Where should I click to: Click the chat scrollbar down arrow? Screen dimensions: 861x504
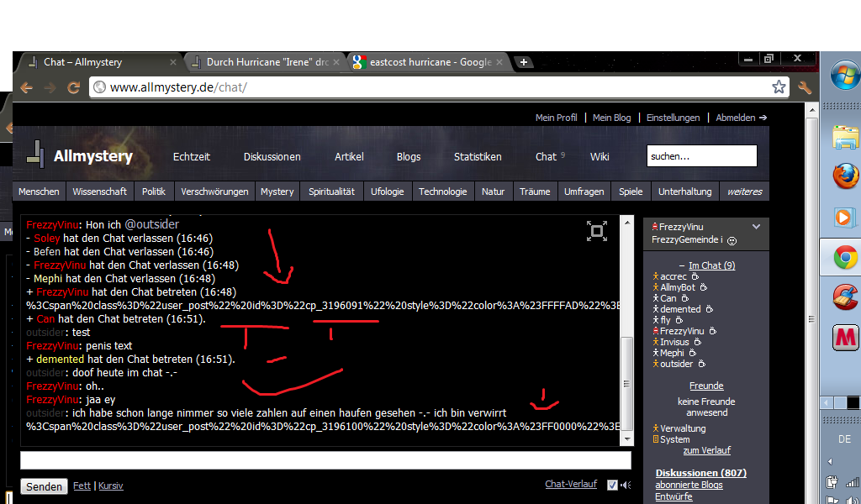pyautogui.click(x=626, y=439)
